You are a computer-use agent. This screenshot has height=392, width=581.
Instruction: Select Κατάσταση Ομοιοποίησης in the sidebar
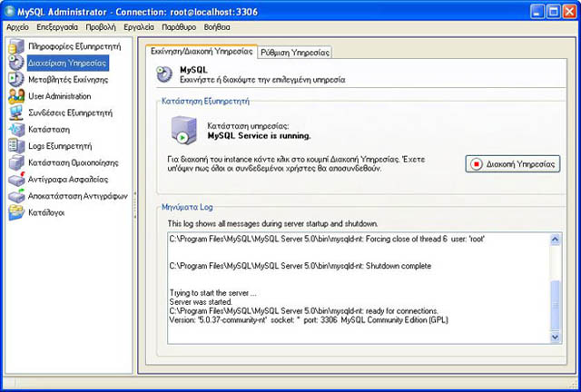74,162
